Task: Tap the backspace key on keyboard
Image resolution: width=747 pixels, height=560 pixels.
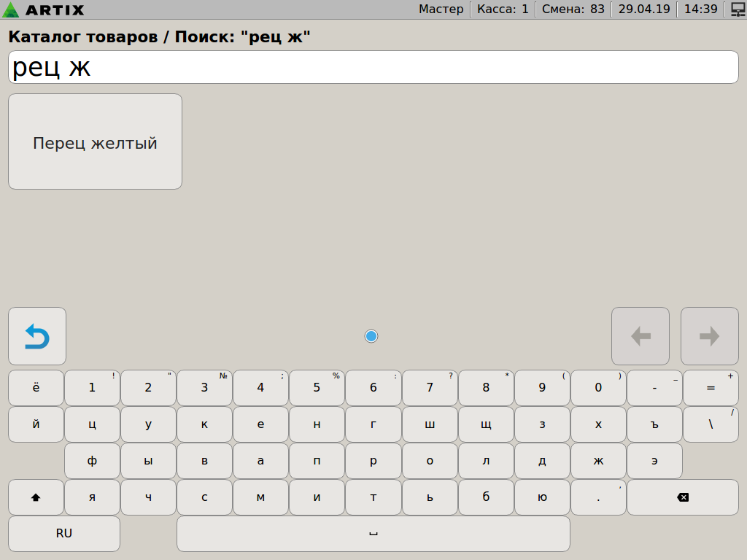Action: click(x=682, y=497)
